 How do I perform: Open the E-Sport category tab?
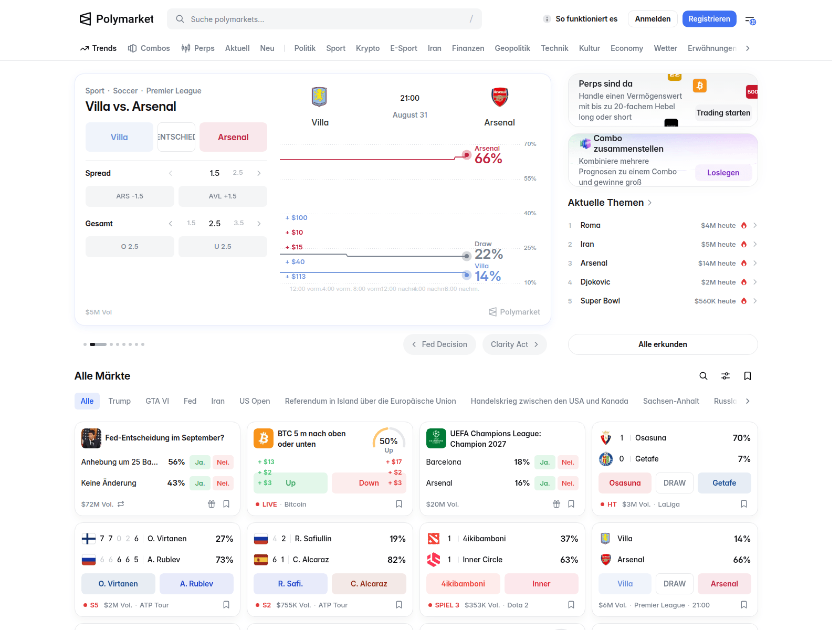point(404,48)
